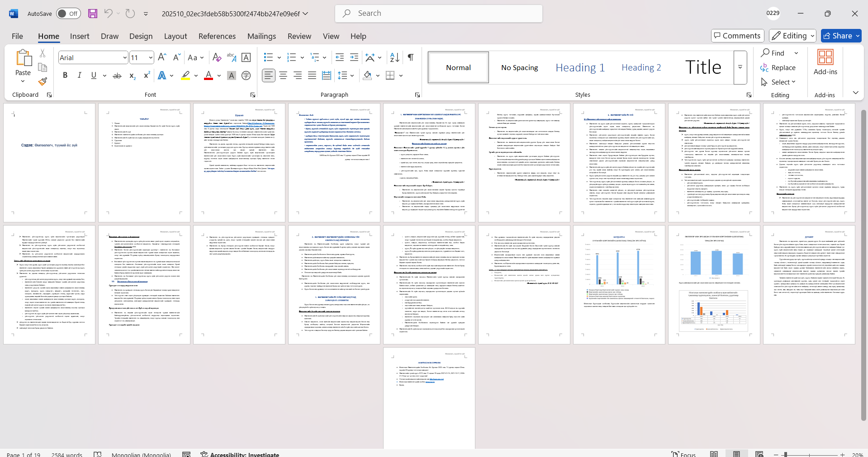
Task: Open the Layout ribbon tab
Action: (x=175, y=36)
